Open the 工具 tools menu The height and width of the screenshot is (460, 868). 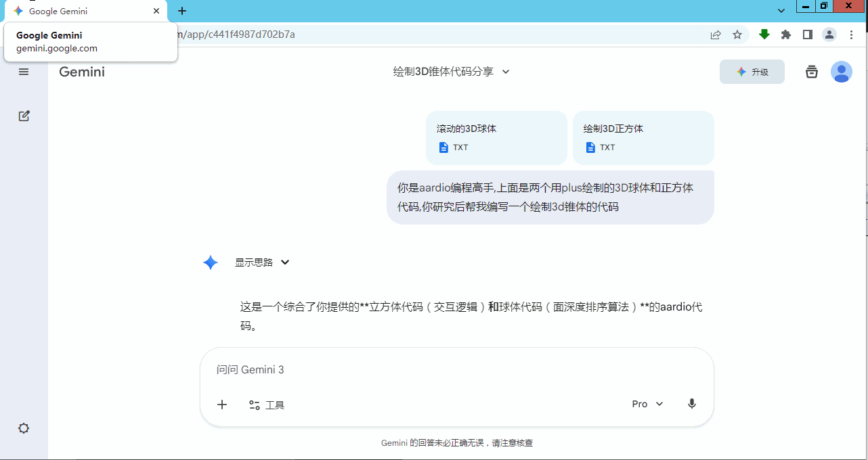[267, 405]
